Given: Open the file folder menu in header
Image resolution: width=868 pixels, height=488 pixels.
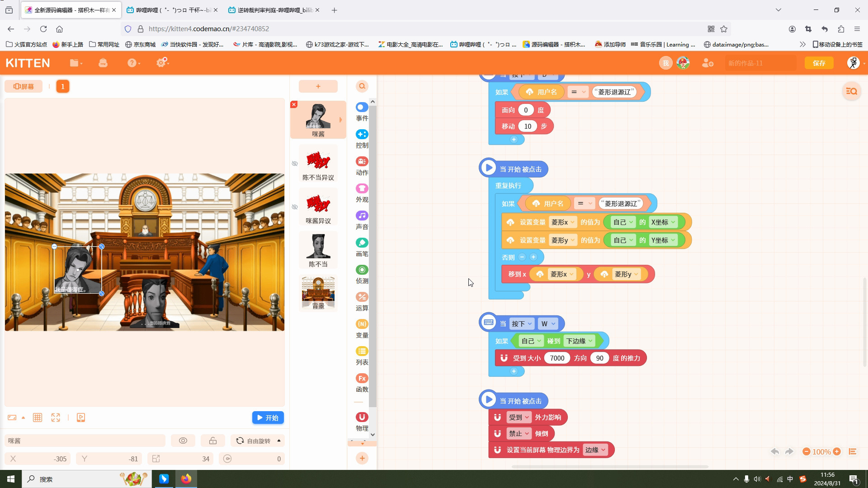Looking at the screenshot, I should point(76,63).
